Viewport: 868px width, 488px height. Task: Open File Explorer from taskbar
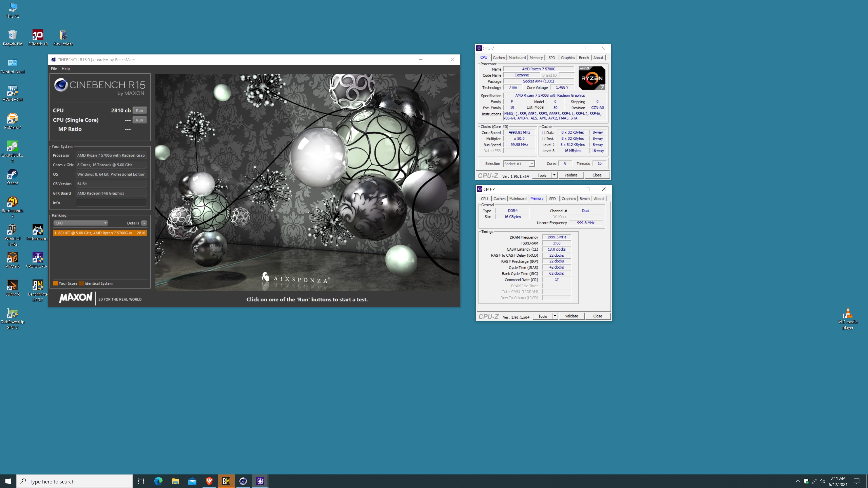175,481
